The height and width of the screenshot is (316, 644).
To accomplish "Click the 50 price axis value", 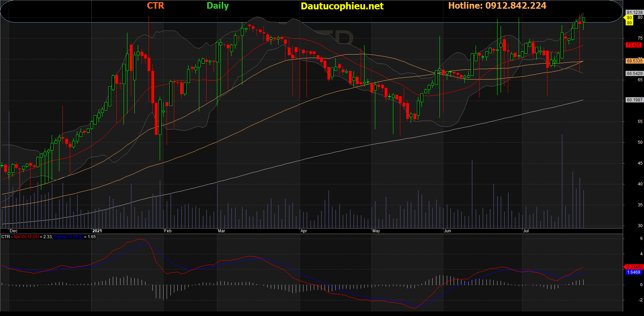I will [640, 142].
